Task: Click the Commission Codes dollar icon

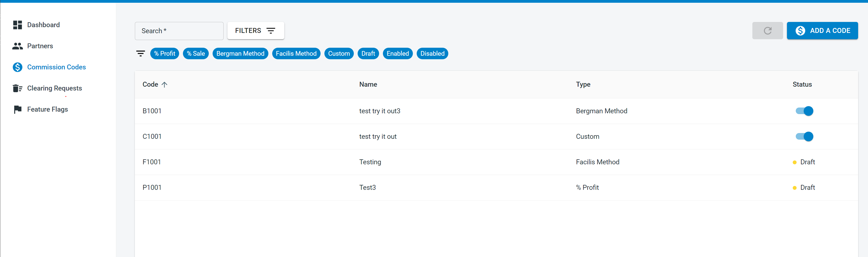Action: 18,67
